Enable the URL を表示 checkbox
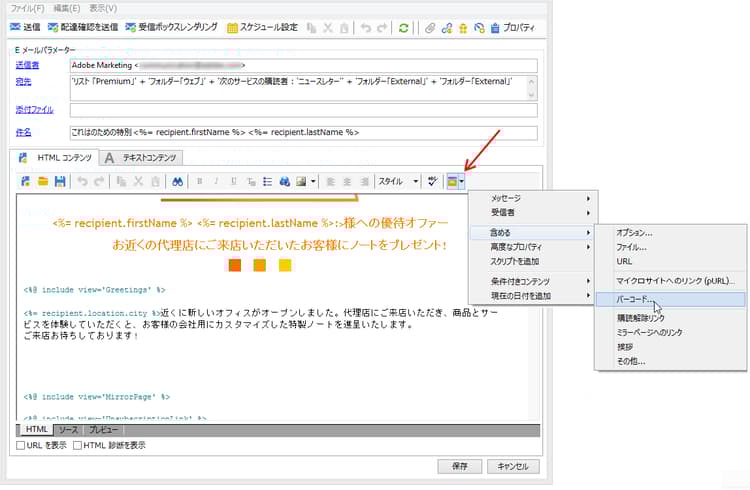Image resolution: width=750 pixels, height=490 pixels. click(x=21, y=445)
